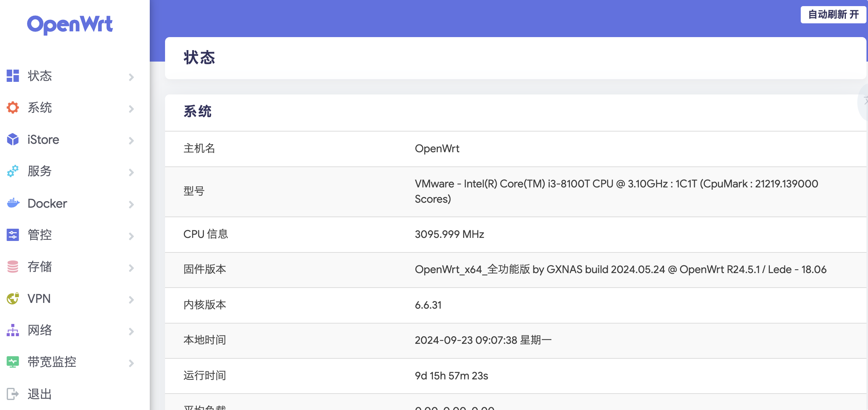Image resolution: width=868 pixels, height=410 pixels.
Task: Expand the VPN menu chevron
Action: tap(131, 299)
